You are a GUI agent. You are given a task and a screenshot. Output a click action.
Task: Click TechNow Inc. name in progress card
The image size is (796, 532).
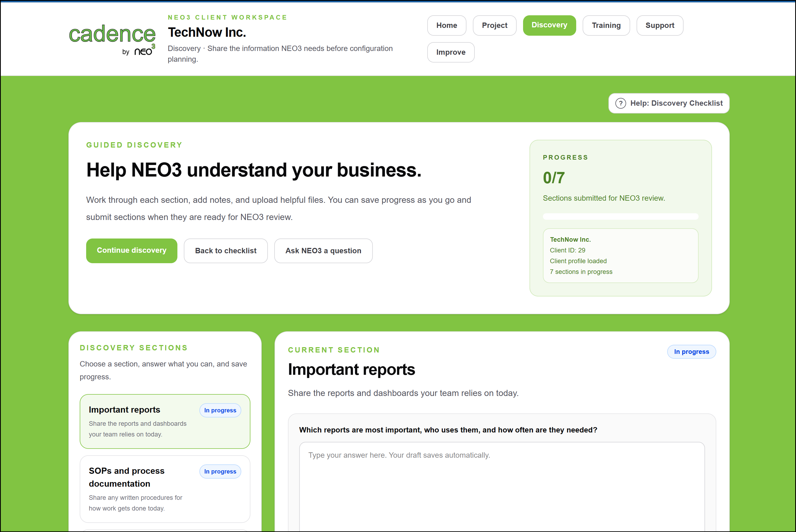(570, 240)
